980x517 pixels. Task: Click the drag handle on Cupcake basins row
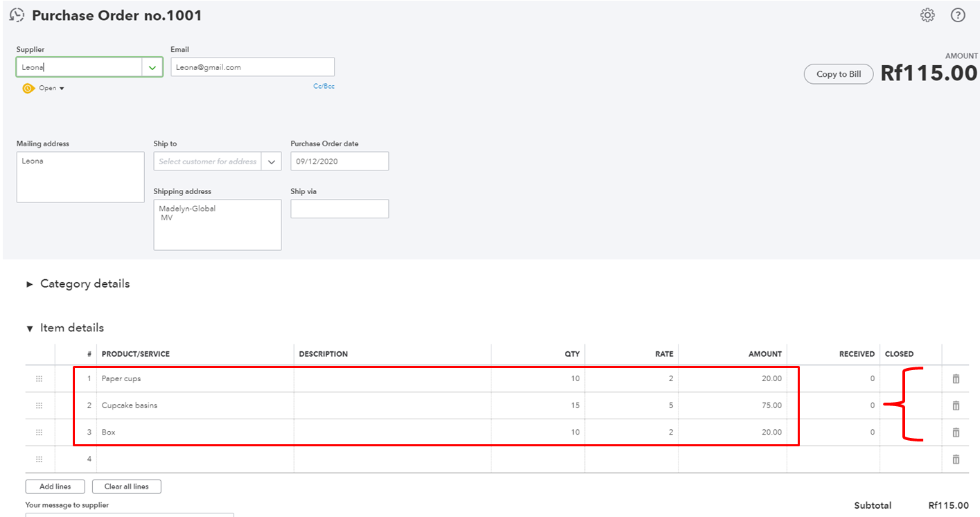click(39, 405)
